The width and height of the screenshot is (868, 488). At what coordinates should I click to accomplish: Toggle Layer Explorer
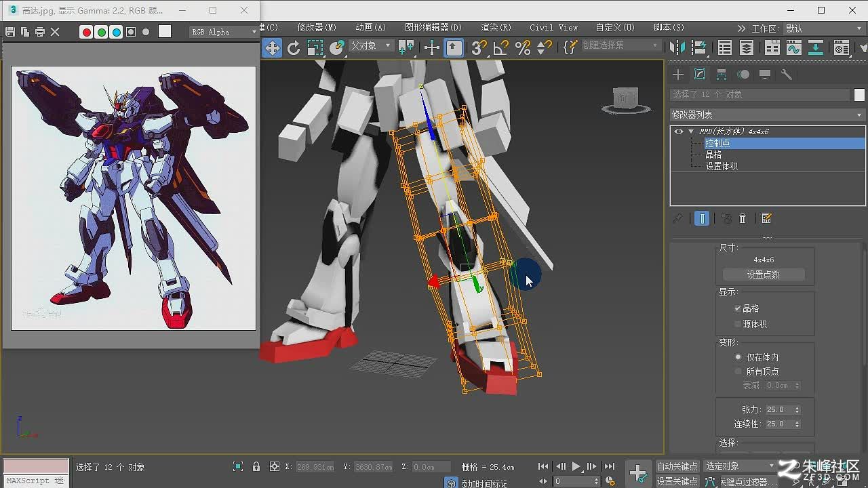click(747, 47)
